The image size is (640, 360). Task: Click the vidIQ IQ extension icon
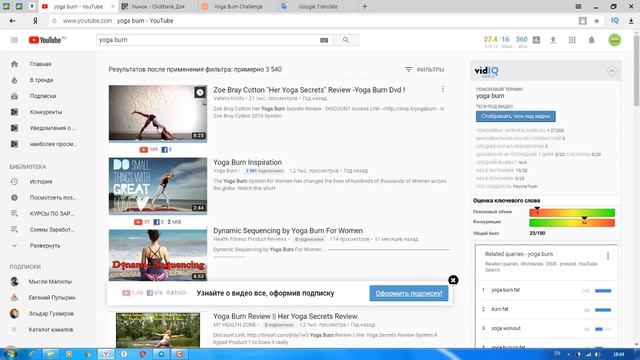click(x=615, y=20)
